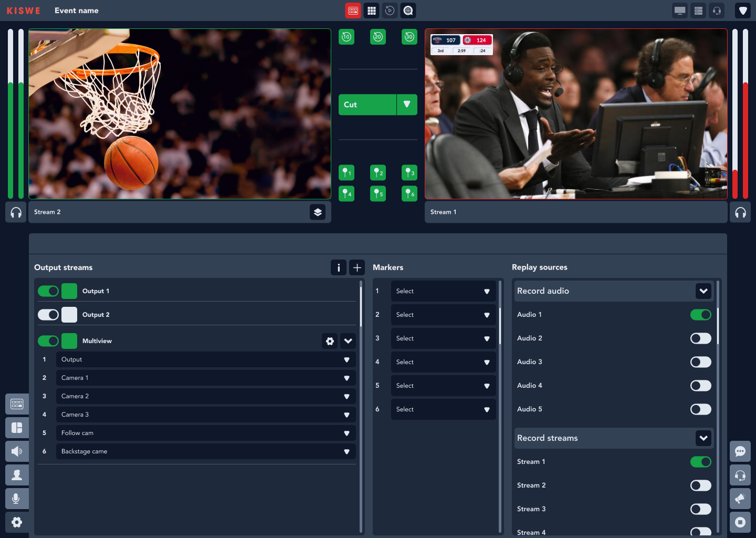The image size is (756, 538).
Task: Go to marker pin 5
Action: click(378, 193)
